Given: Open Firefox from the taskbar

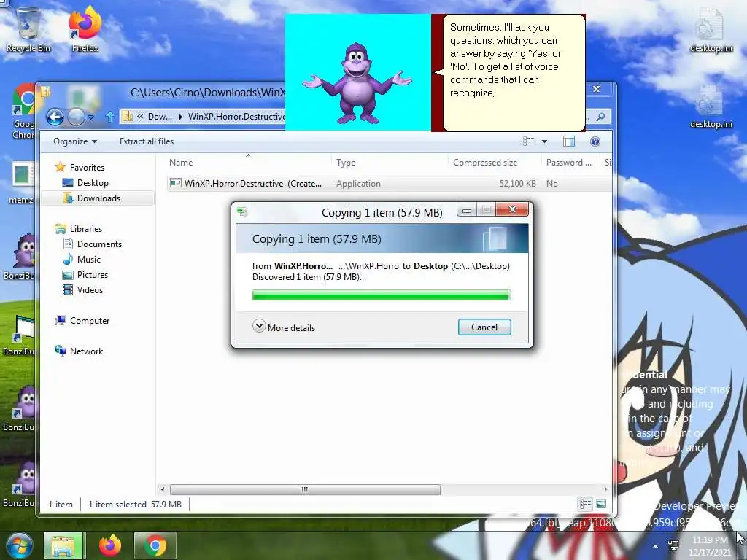Looking at the screenshot, I should click(110, 545).
